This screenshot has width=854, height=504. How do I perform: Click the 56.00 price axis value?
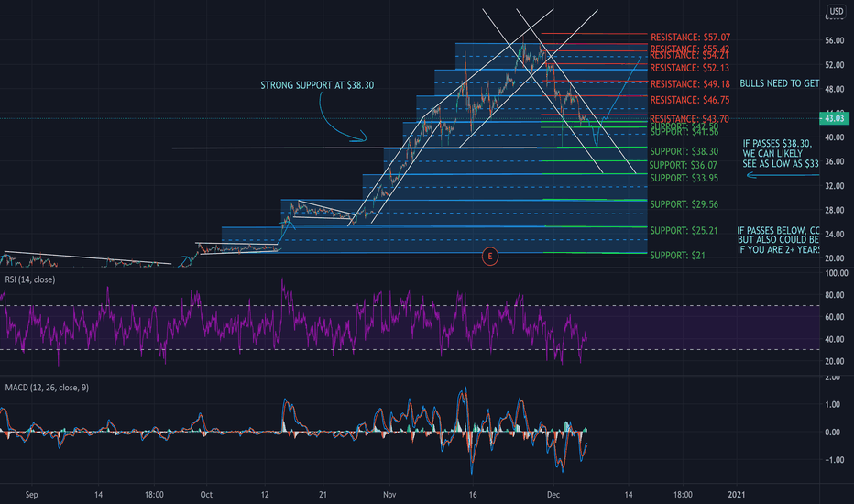coord(835,41)
